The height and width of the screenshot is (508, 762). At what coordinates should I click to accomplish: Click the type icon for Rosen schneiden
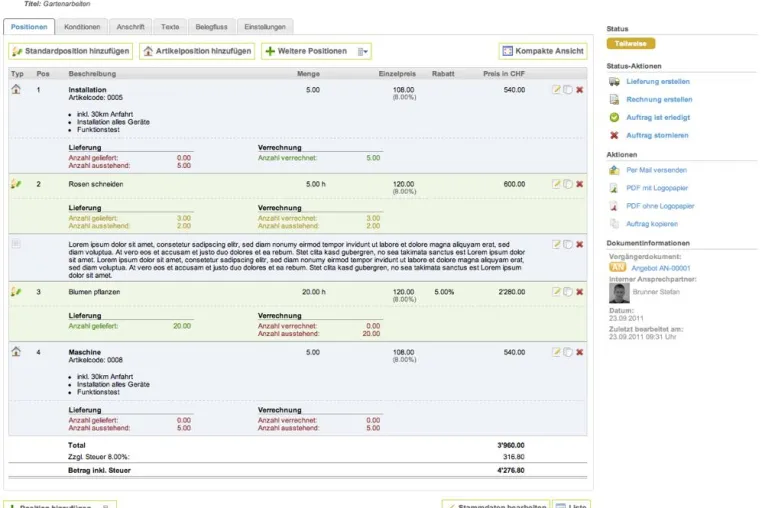pyautogui.click(x=16, y=184)
